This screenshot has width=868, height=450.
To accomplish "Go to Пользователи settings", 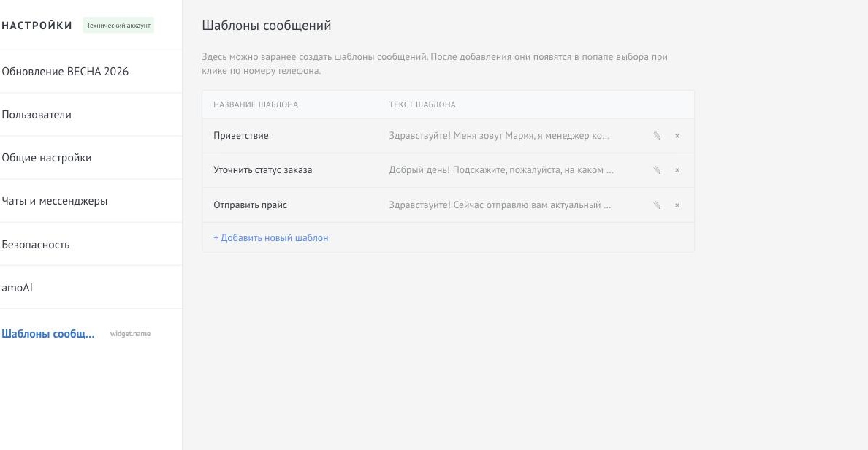I will [37, 115].
